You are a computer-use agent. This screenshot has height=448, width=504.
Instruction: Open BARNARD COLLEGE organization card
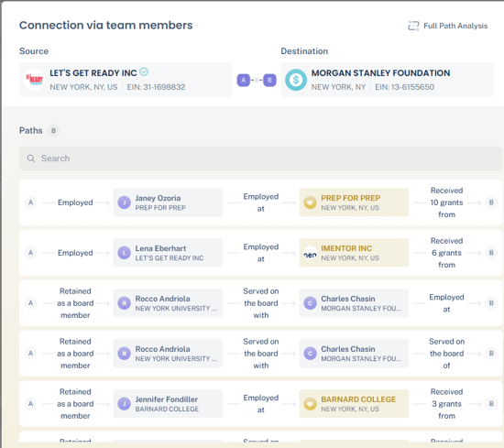point(354,404)
